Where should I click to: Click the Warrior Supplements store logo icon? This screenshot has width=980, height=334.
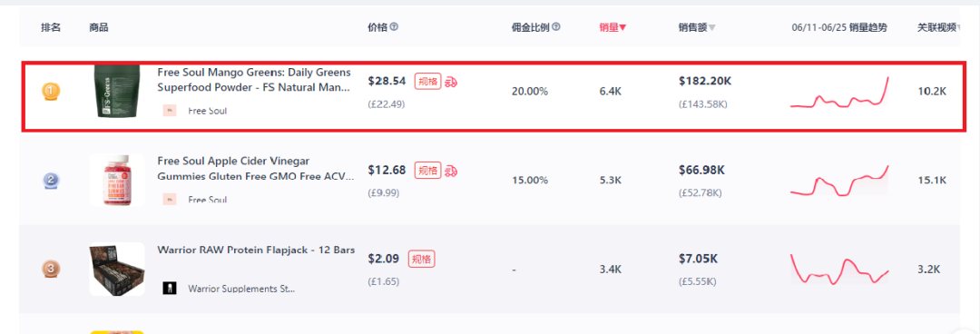[168, 289]
